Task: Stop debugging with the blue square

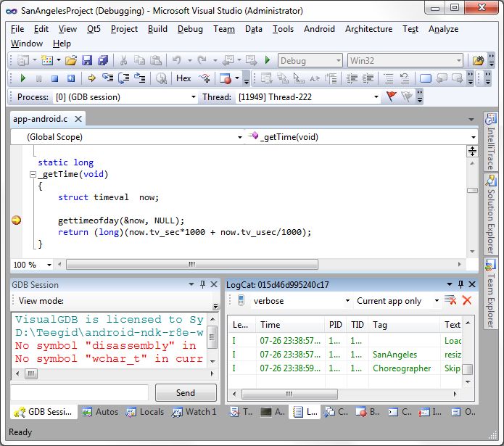Action: tap(55, 78)
